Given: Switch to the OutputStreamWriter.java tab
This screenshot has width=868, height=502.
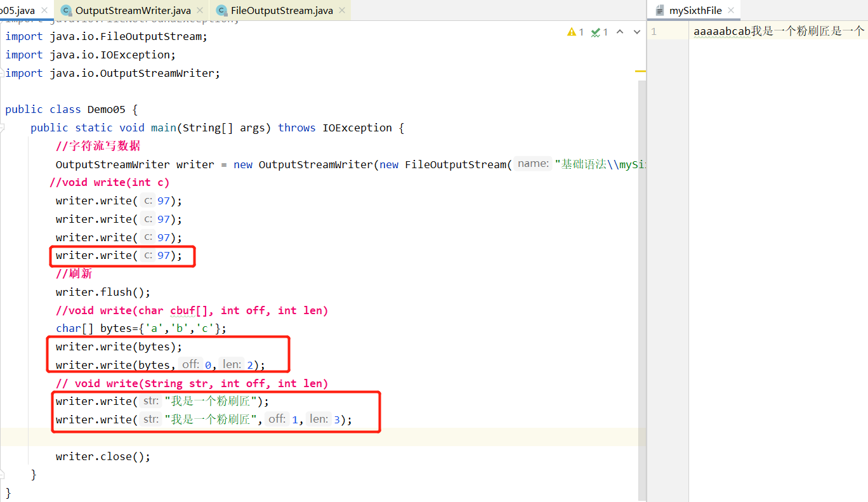Looking at the screenshot, I should pyautogui.click(x=133, y=10).
